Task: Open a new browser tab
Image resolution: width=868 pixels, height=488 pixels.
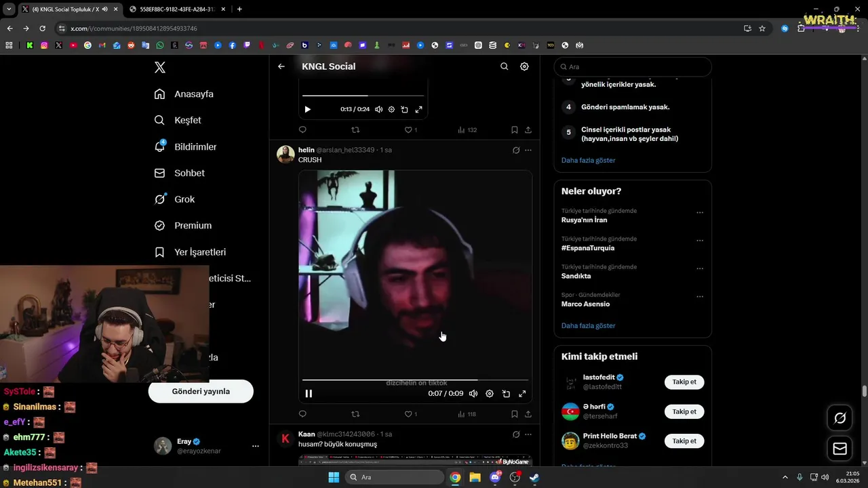Action: (239, 9)
